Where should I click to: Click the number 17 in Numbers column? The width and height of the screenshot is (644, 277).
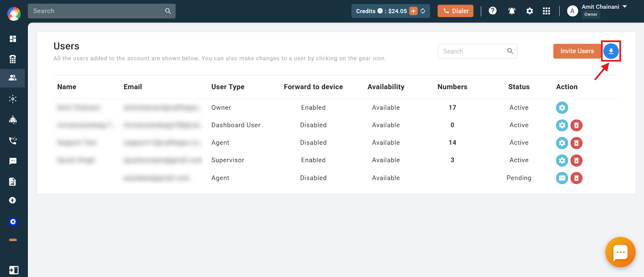[452, 108]
